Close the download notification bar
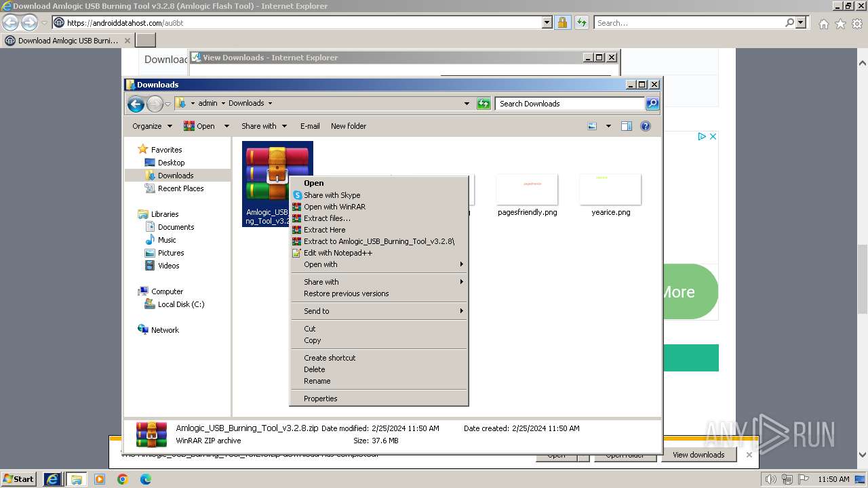The image size is (868, 488). (x=749, y=455)
